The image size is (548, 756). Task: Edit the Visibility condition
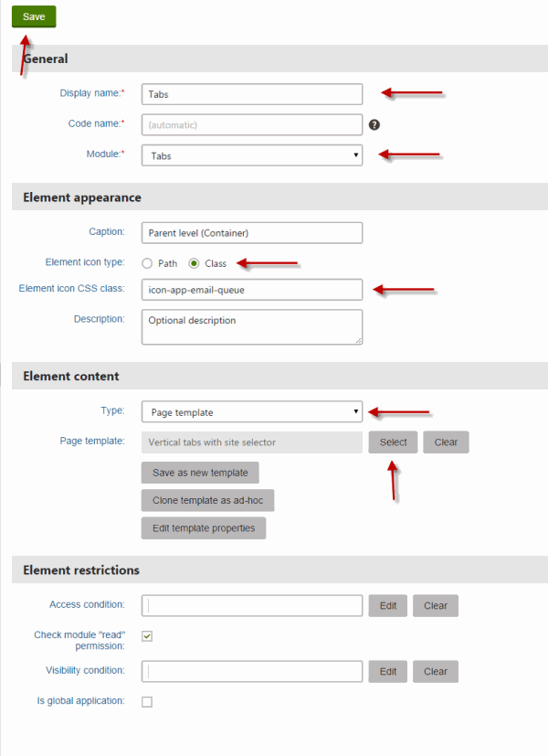[x=388, y=672]
